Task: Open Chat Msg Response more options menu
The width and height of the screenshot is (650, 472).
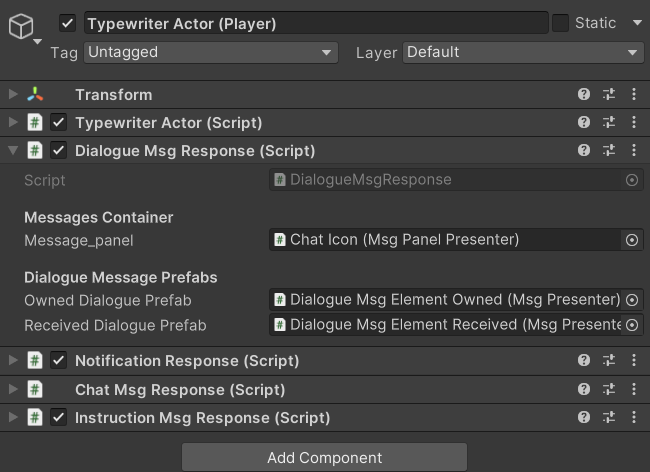Action: [634, 390]
